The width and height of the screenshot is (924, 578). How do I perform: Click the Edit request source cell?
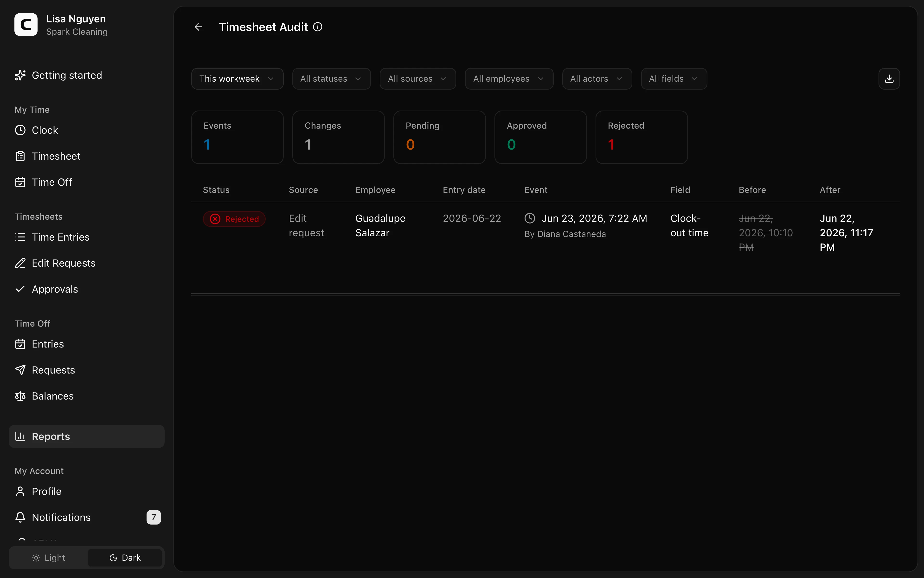pyautogui.click(x=306, y=226)
